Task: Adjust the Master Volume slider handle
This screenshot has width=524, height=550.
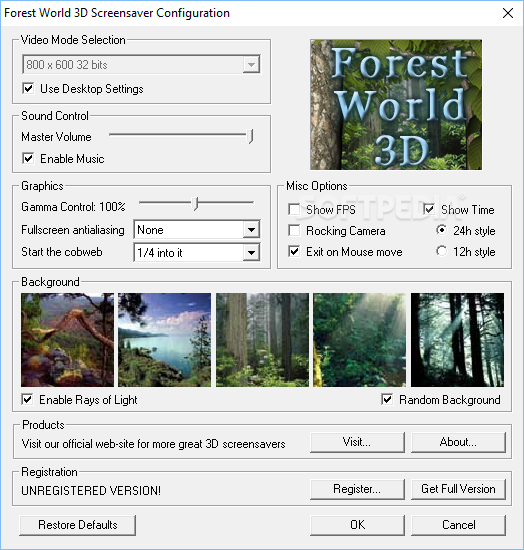Action: [250, 136]
